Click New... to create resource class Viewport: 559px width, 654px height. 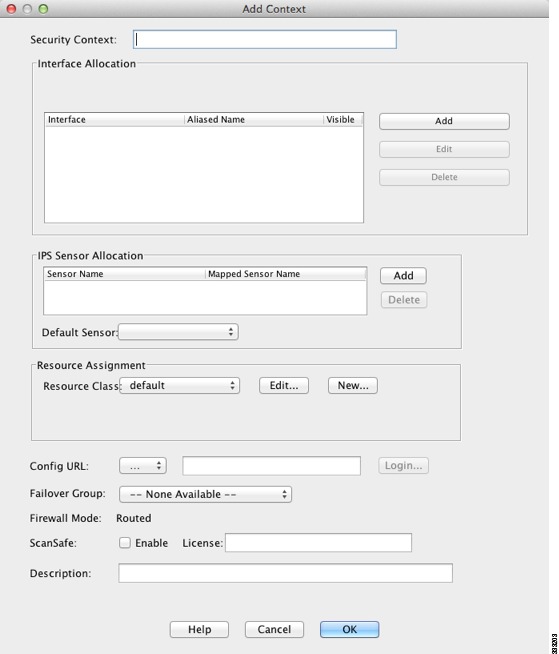pyautogui.click(x=353, y=385)
